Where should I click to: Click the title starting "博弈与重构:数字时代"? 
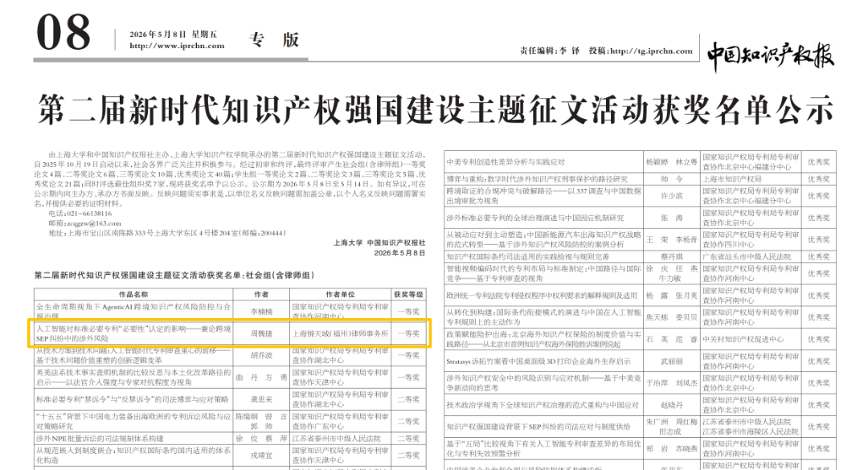point(537,179)
